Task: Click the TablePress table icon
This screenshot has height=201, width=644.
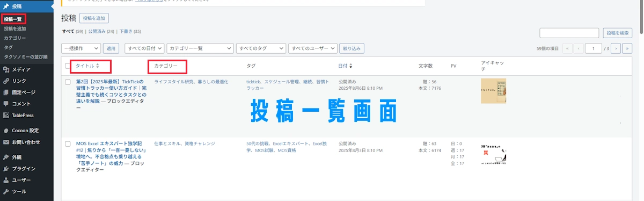Action: click(x=6, y=115)
